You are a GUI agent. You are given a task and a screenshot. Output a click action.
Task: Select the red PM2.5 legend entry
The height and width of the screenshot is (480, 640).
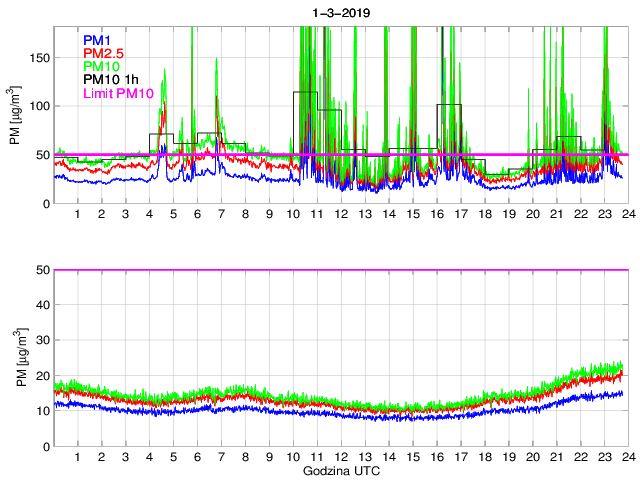pyautogui.click(x=104, y=53)
